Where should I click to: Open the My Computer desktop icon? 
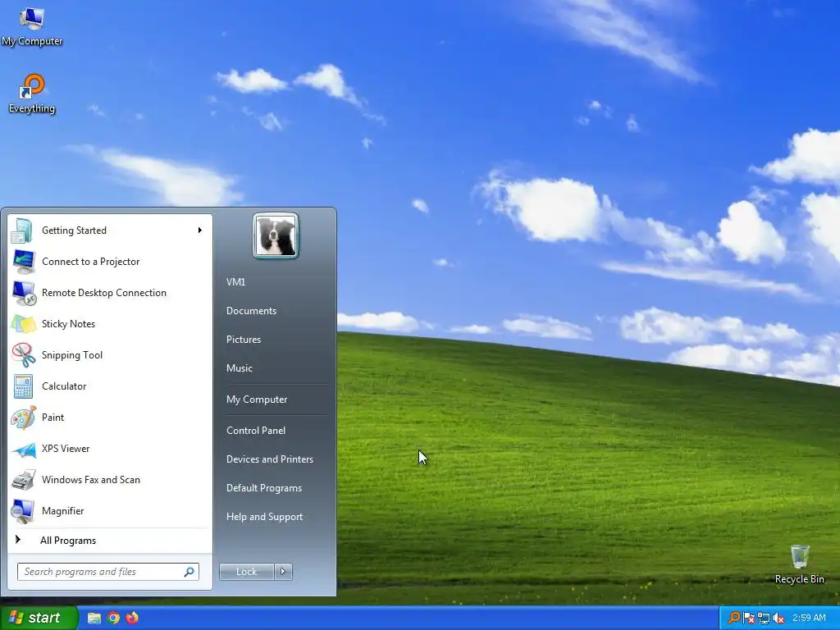32,27
